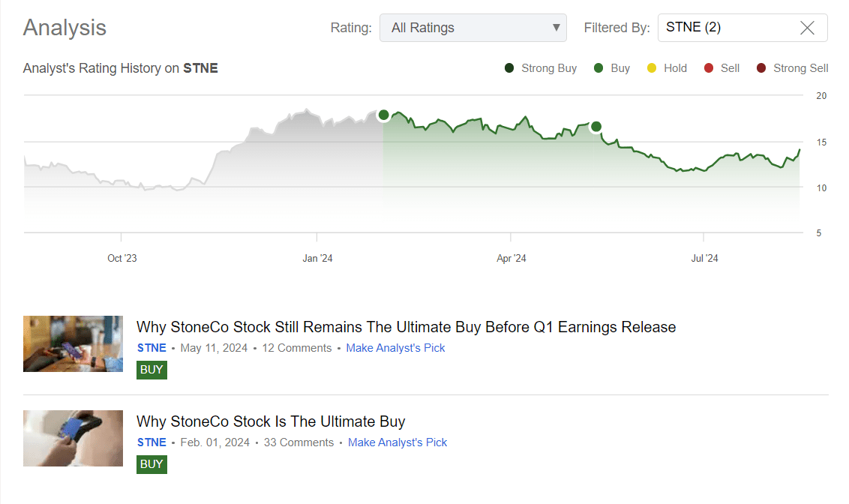Toggle the Buy legend item
849x504 pixels.
(x=611, y=68)
